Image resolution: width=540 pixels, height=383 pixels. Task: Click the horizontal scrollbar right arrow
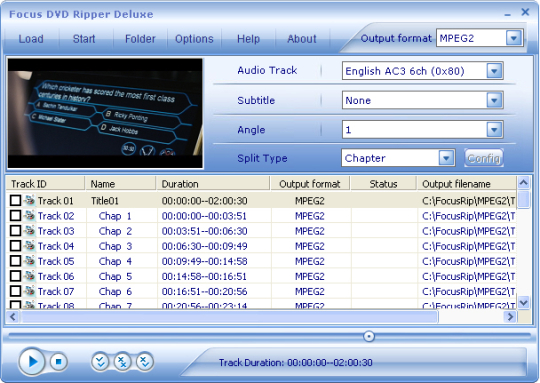[510, 317]
